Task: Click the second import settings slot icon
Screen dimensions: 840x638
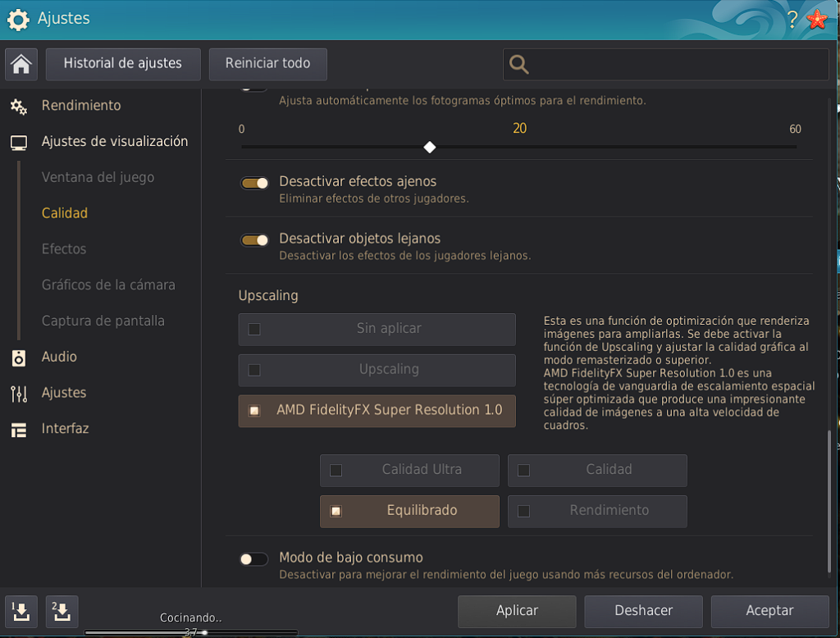Action: pyautogui.click(x=62, y=611)
